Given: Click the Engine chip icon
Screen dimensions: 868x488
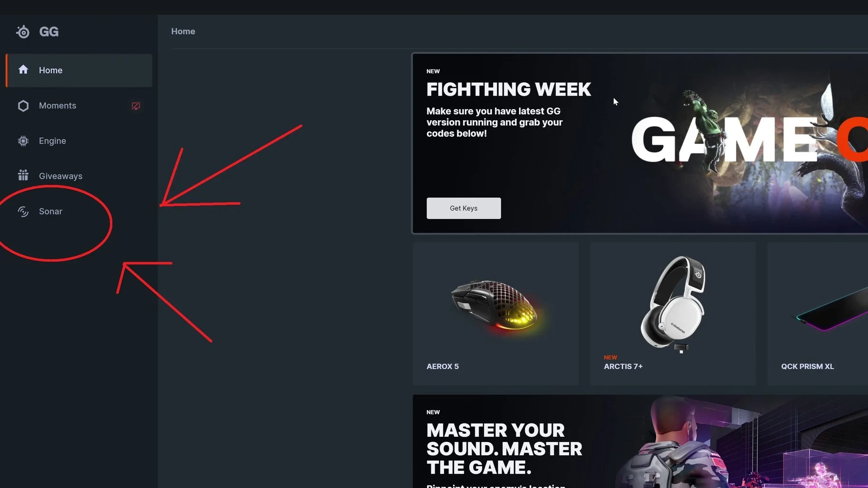Looking at the screenshot, I should click(23, 141).
